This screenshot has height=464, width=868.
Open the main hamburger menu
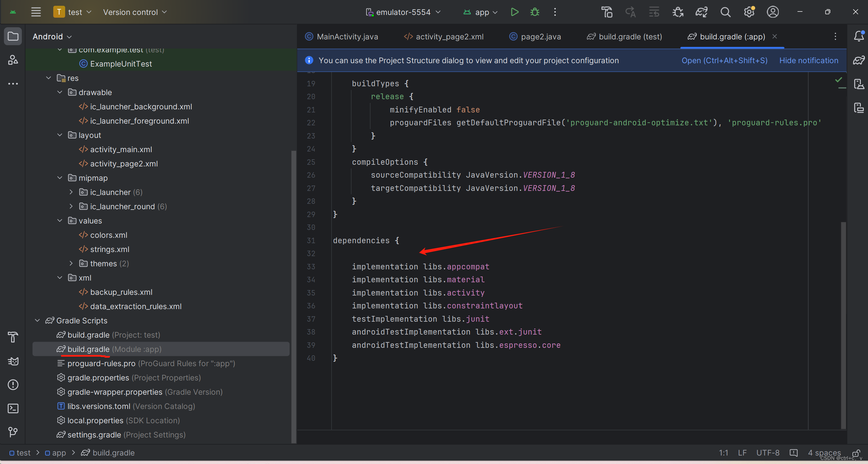(x=36, y=12)
